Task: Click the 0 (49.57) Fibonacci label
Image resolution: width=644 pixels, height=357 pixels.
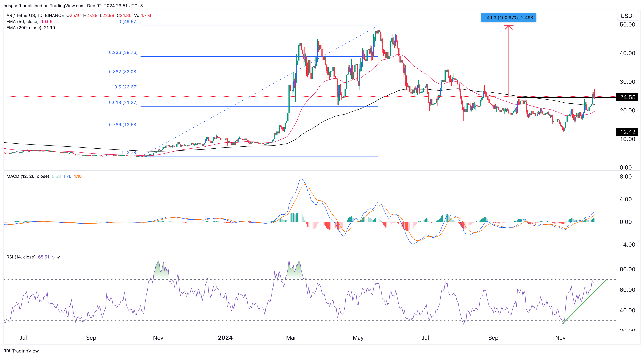Action: click(x=128, y=21)
